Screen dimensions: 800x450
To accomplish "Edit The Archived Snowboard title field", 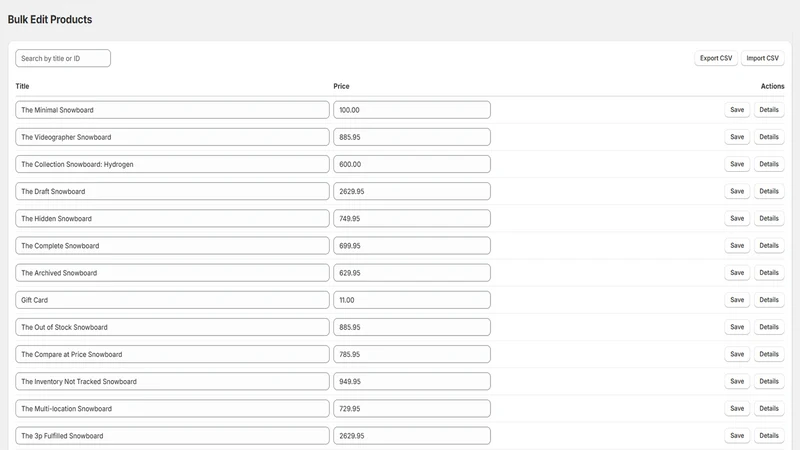I will click(172, 273).
